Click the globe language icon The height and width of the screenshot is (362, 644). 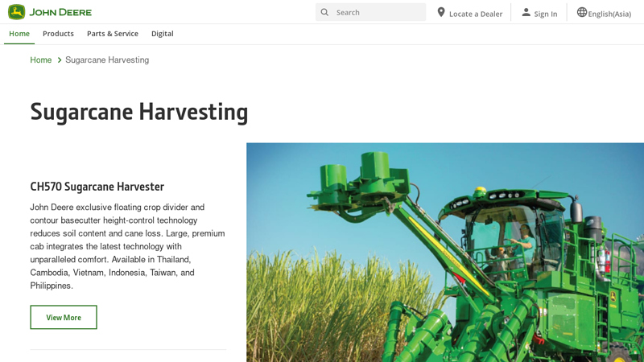point(581,12)
